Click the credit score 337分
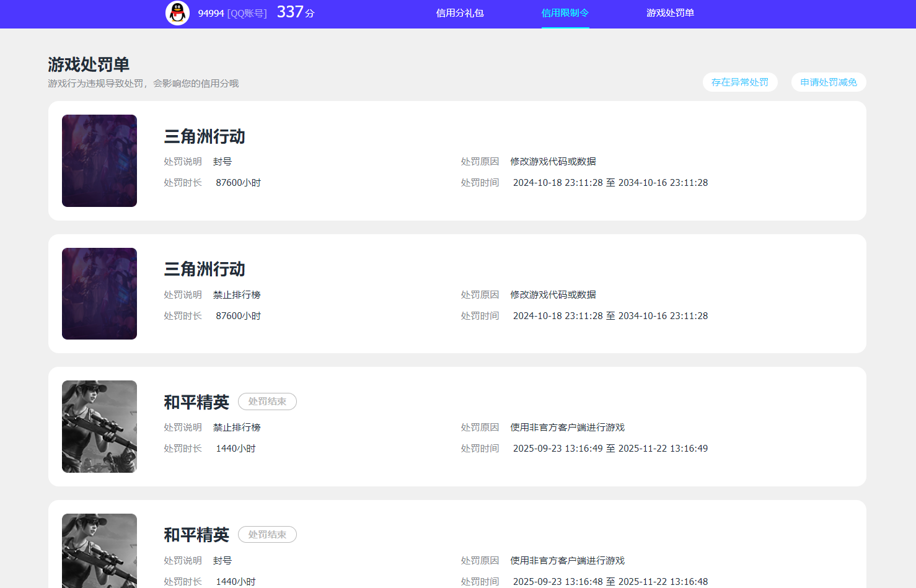 click(296, 12)
